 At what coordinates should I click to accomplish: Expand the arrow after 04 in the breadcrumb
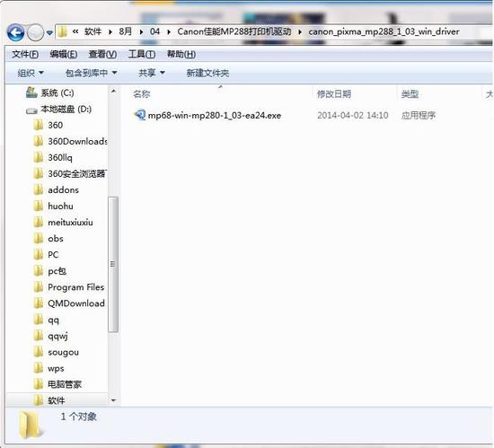point(169,31)
